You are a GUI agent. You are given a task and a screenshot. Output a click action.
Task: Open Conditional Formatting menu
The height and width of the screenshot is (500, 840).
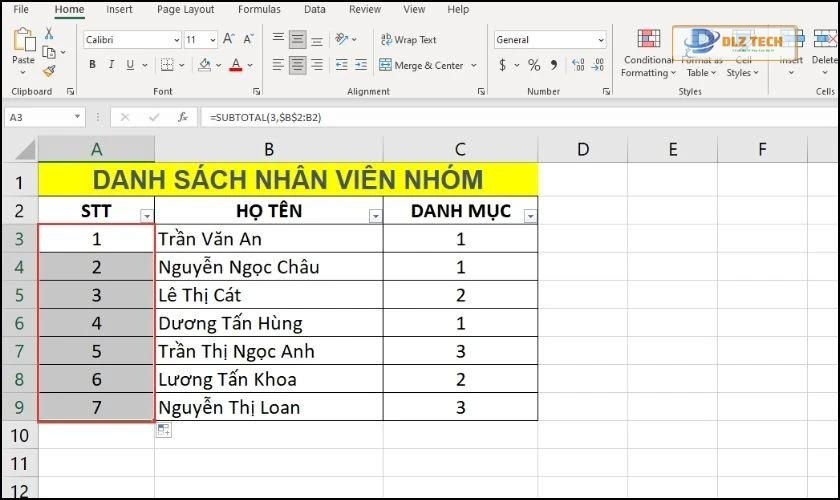[648, 52]
